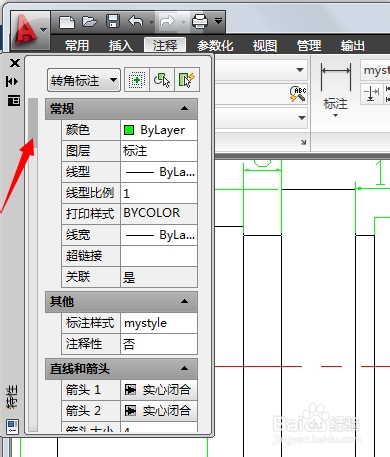Click the 线型 ByLayer value
390x457 pixels.
[x=159, y=172]
